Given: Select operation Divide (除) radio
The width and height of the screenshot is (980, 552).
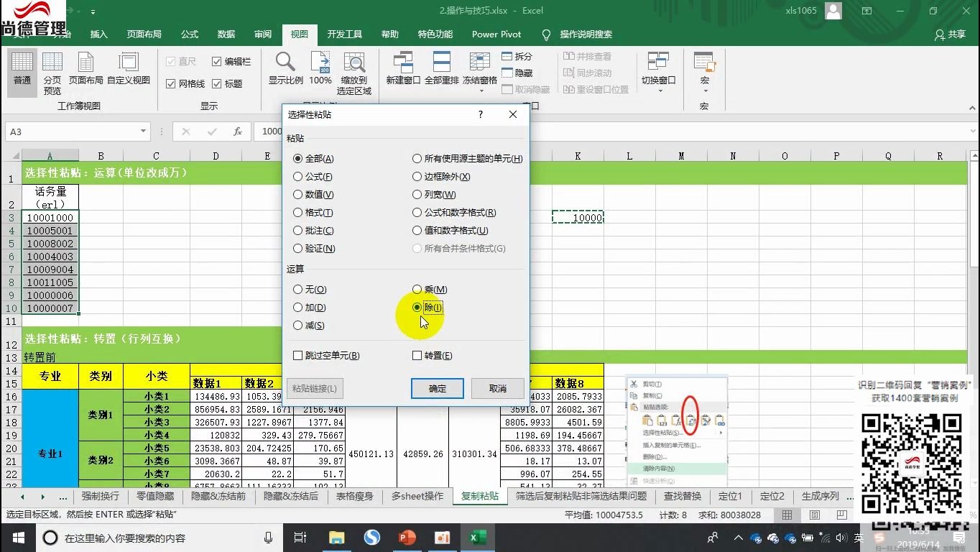Looking at the screenshot, I should click(427, 308).
